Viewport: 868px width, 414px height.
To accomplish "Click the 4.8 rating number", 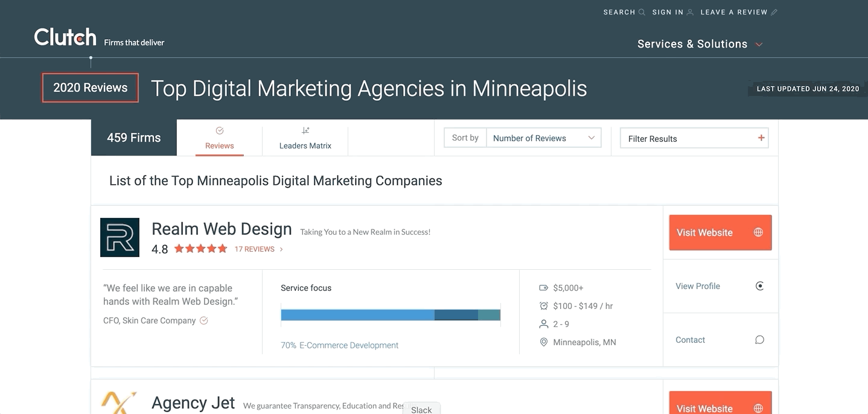I will [160, 249].
